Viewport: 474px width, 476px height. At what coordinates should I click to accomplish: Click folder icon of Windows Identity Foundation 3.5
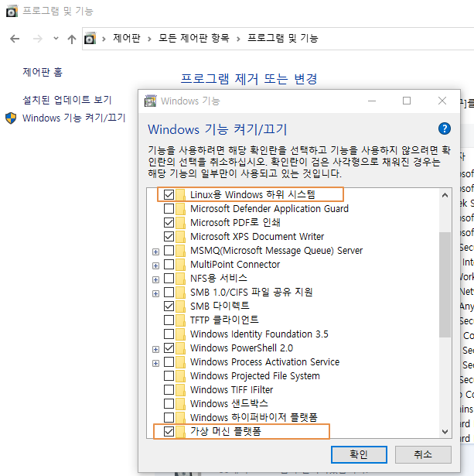pos(180,334)
